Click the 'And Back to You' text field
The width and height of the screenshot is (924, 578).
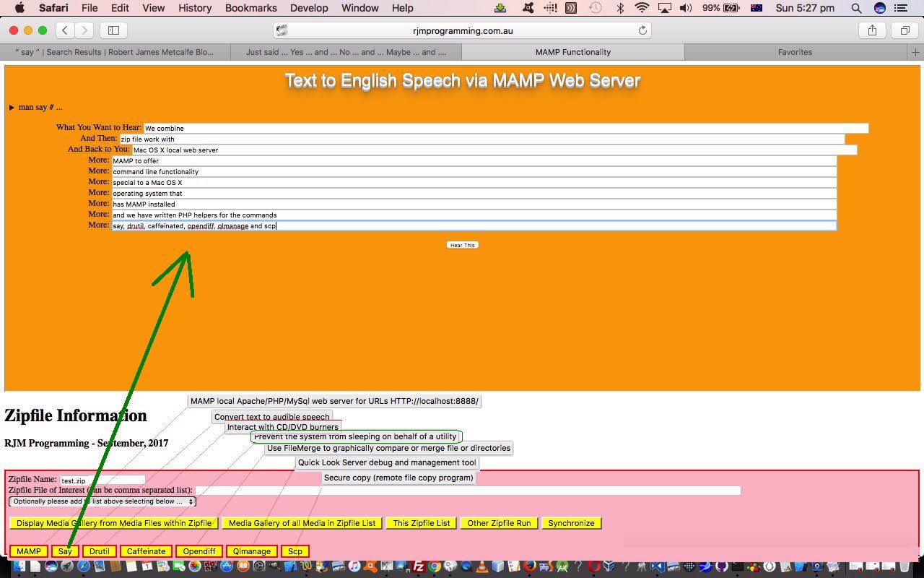[494, 150]
